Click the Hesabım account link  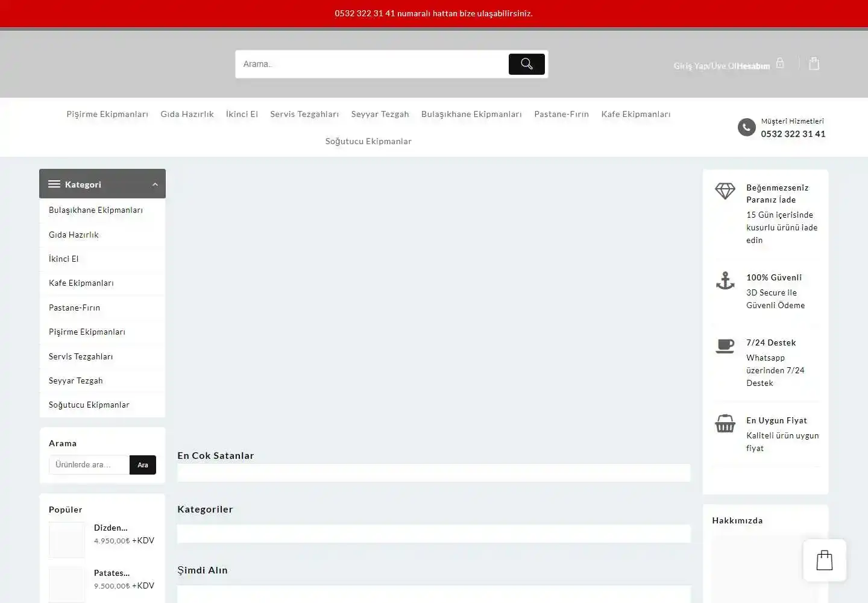point(753,66)
